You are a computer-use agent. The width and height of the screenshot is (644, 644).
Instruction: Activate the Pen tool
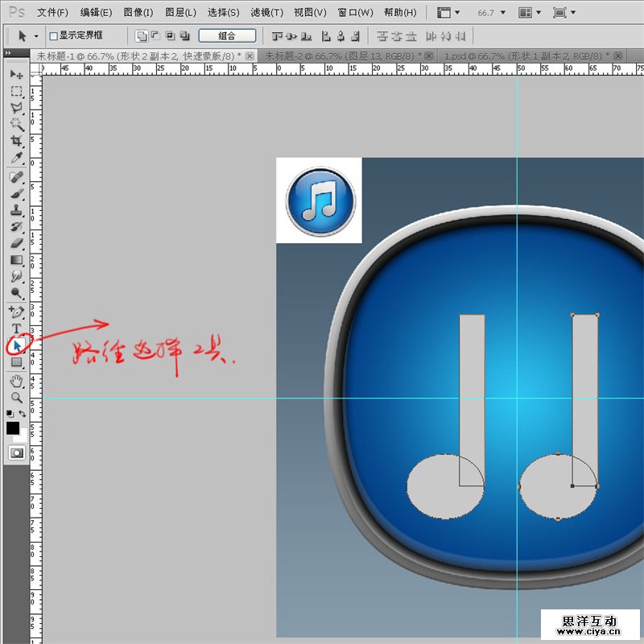click(16, 311)
